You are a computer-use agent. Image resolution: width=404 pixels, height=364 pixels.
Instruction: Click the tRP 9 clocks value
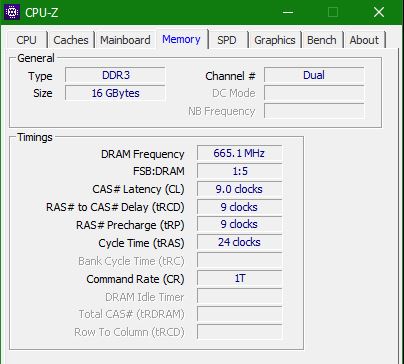(x=239, y=224)
